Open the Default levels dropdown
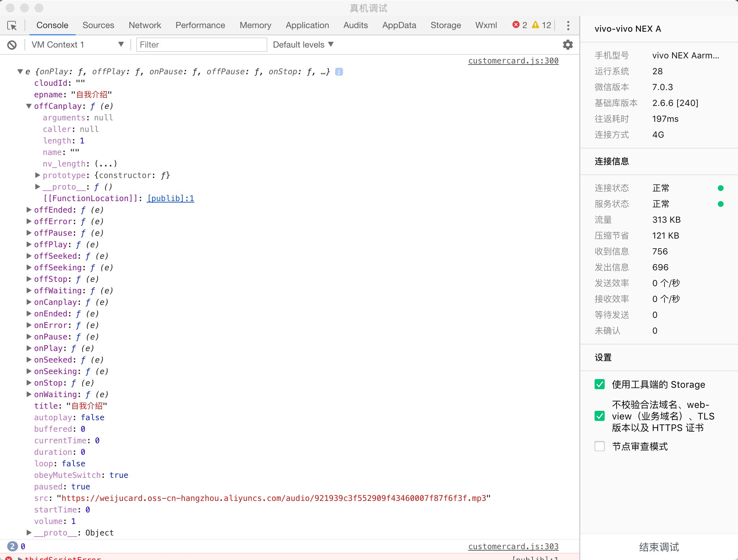This screenshot has width=738, height=560. click(303, 45)
